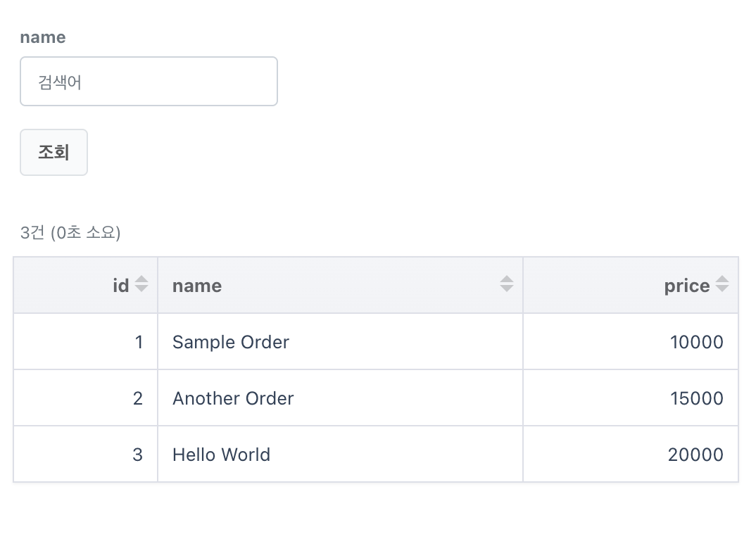The height and width of the screenshot is (539, 756).
Task: Click the price cell showing 20000
Action: [x=695, y=455]
